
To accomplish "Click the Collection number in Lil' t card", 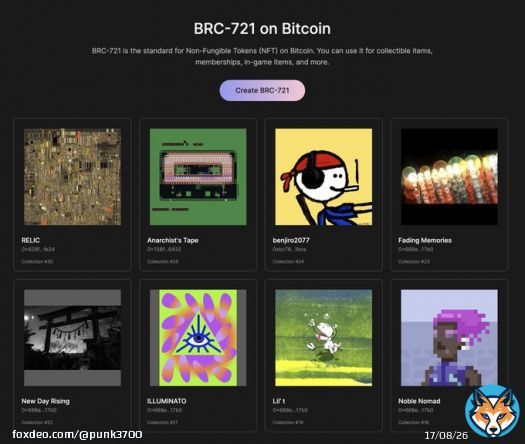I will point(288,422).
